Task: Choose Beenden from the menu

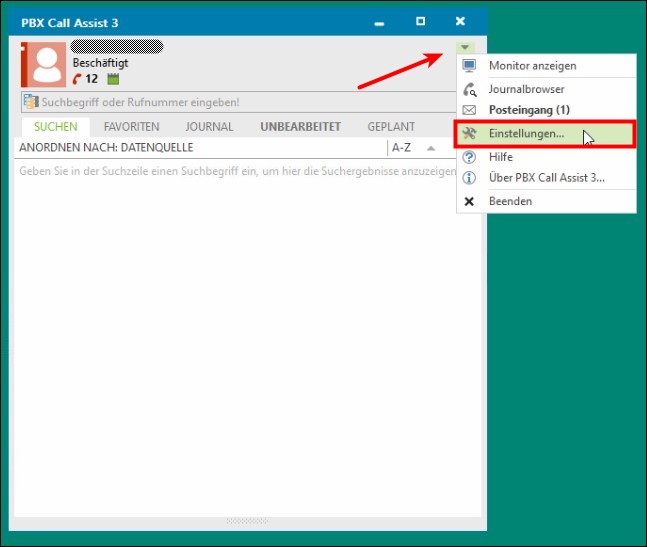Action: pos(510,201)
